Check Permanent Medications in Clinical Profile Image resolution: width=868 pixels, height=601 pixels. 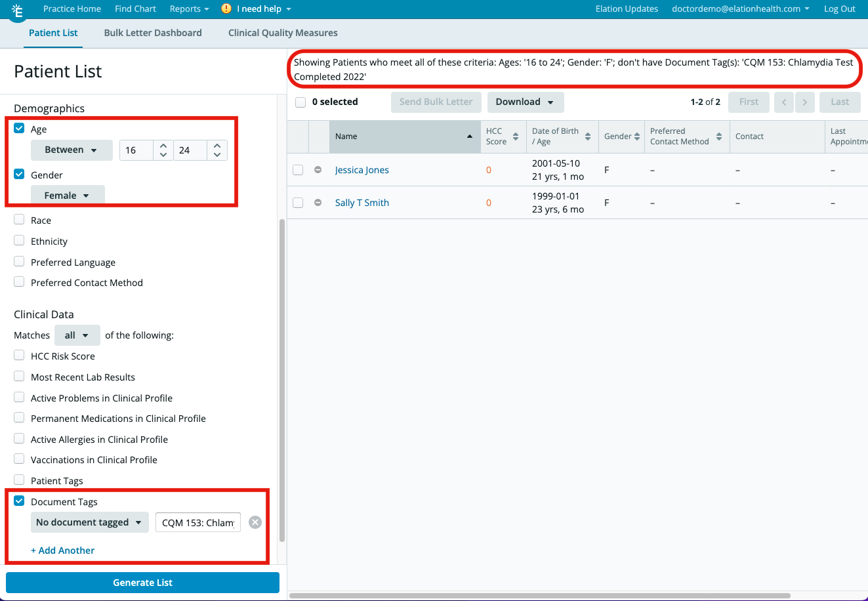pyautogui.click(x=19, y=418)
